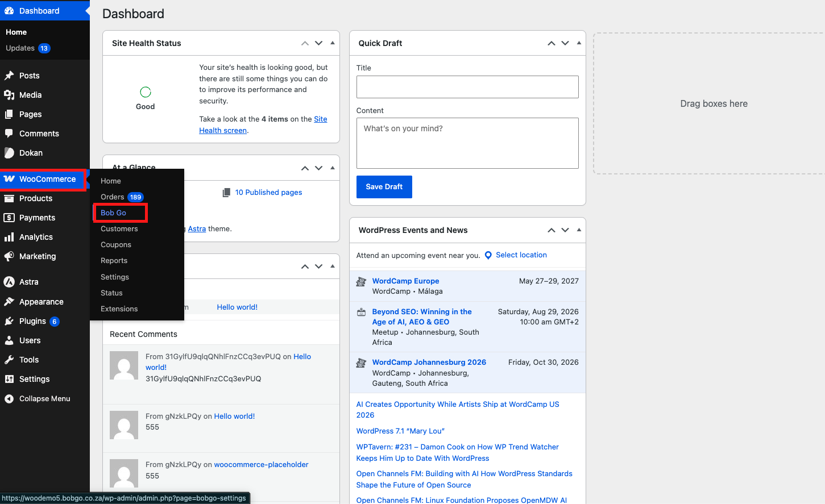Viewport: 825px width, 504px height.
Task: Move At a Glance box down
Action: (x=319, y=168)
